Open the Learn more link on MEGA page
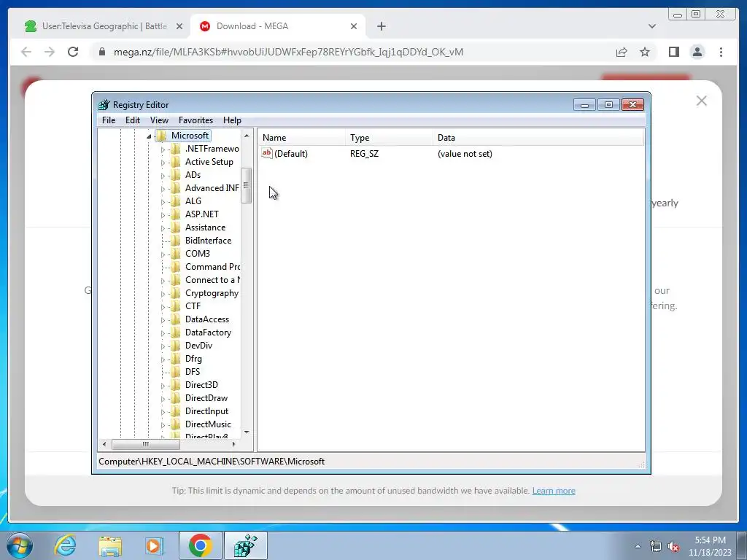 pos(554,491)
